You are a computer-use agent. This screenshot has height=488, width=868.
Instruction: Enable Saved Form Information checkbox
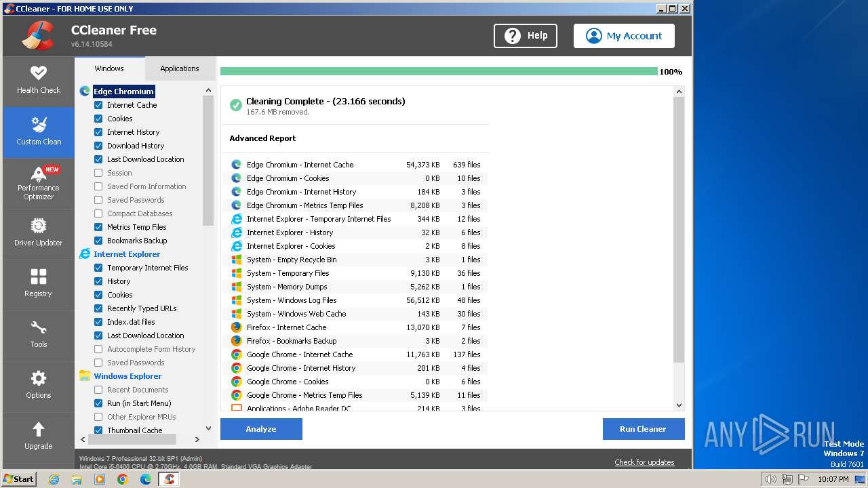click(98, 186)
